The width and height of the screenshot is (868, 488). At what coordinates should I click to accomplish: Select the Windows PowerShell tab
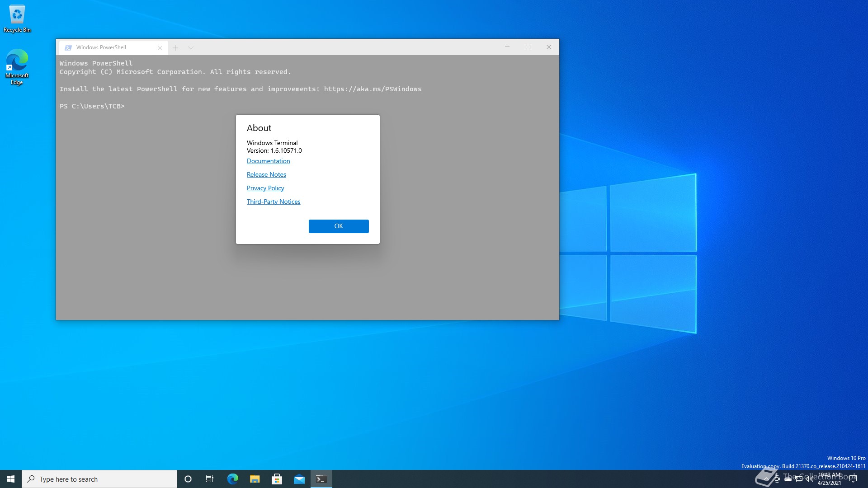pos(113,47)
